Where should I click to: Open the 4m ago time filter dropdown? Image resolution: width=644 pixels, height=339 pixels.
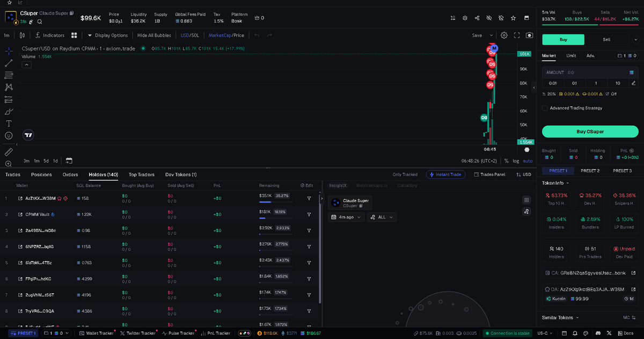pos(346,217)
